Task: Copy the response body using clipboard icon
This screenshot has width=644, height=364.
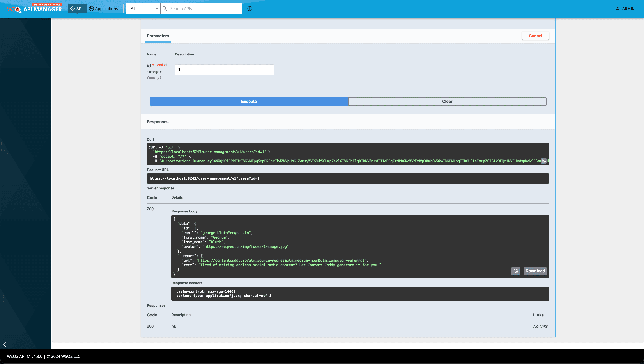Action: pyautogui.click(x=516, y=271)
